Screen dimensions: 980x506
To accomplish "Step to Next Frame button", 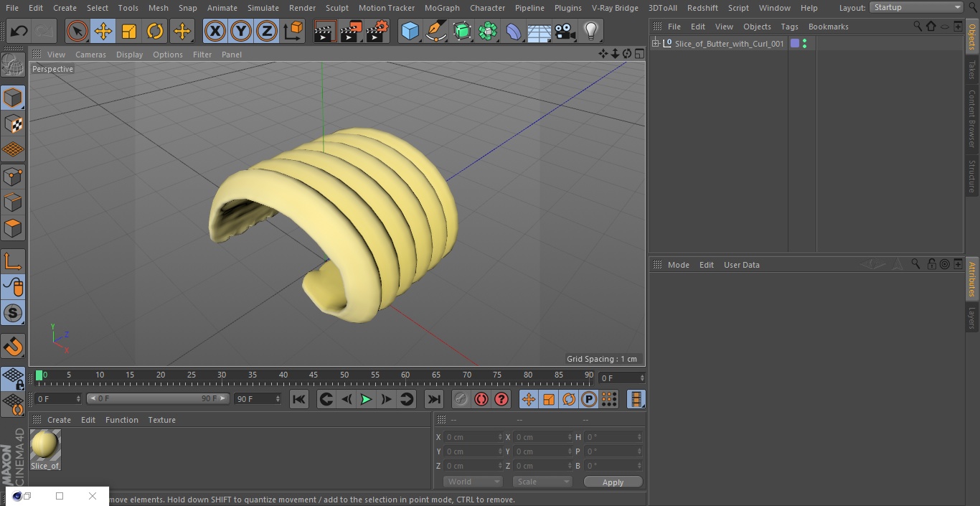I will tap(386, 399).
